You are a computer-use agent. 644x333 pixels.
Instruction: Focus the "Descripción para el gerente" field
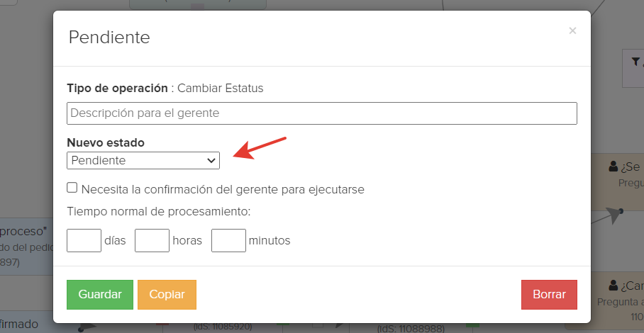click(321, 113)
